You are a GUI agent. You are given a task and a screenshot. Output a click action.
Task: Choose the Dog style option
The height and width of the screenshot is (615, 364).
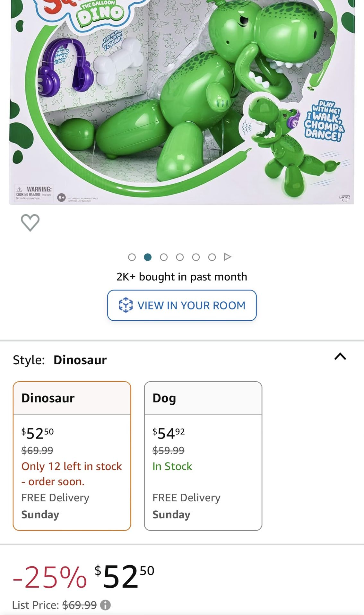(203, 456)
